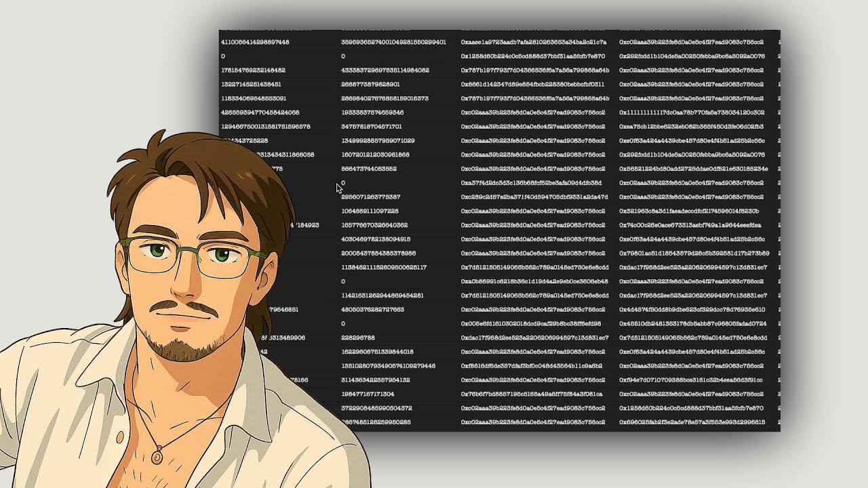The height and width of the screenshot is (488, 868).
Task: Select the address starting with 0x45510db2481
Action: tap(693, 324)
